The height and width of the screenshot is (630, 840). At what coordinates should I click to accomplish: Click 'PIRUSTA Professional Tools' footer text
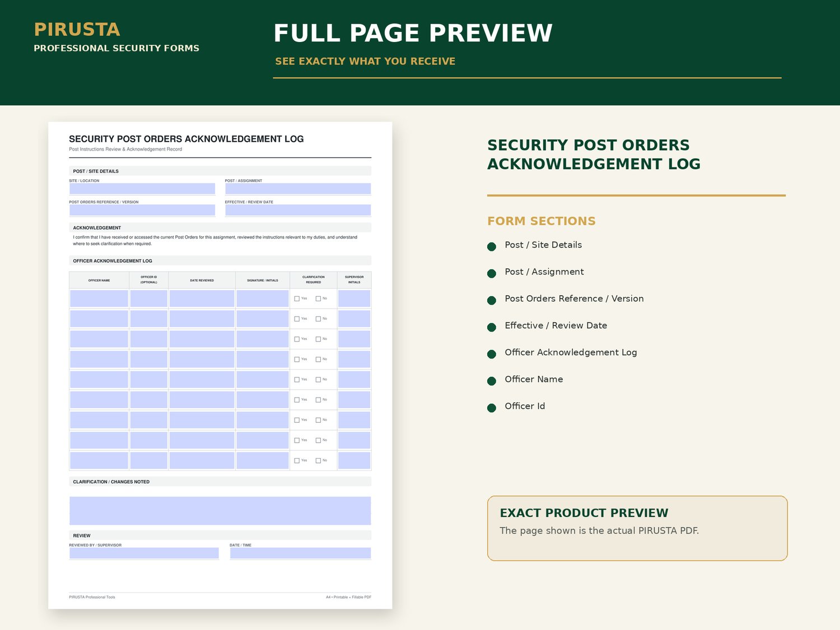pos(92,597)
